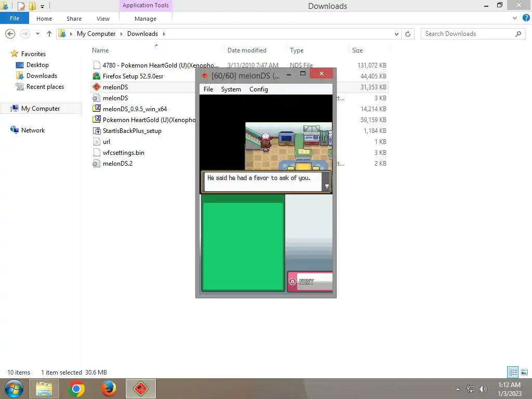Click Application Tools contextual tab header
This screenshot has height=399, width=532.
pyautogui.click(x=145, y=5)
